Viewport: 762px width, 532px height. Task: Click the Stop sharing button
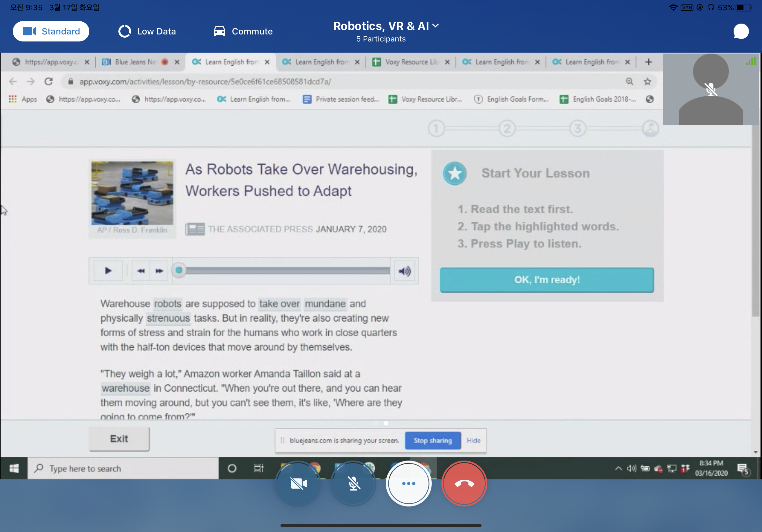click(x=432, y=440)
